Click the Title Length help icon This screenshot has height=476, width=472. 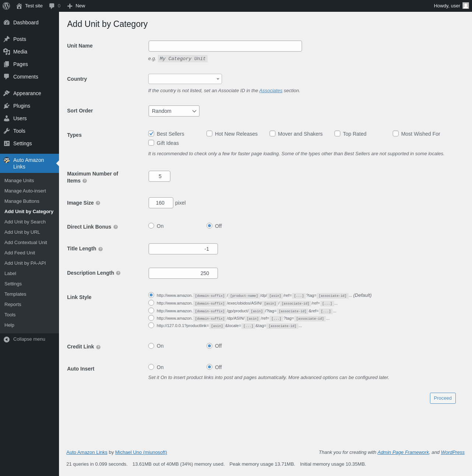101,249
